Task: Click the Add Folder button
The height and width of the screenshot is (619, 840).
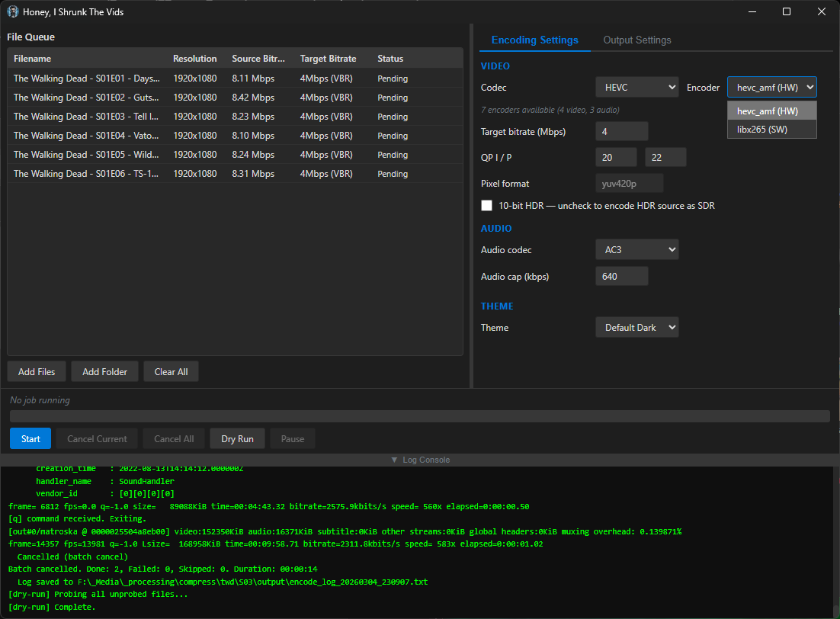Action: pyautogui.click(x=104, y=372)
